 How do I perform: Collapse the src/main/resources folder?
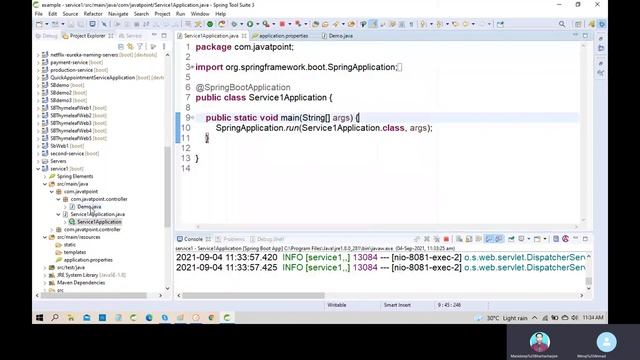coord(45,237)
